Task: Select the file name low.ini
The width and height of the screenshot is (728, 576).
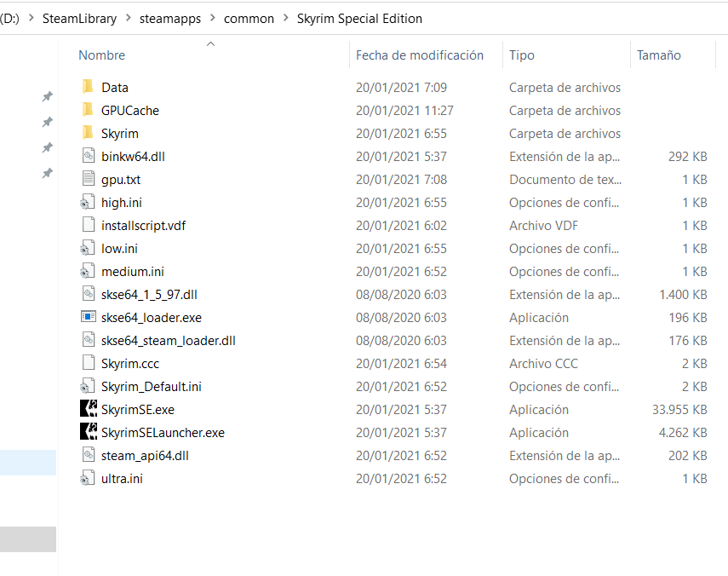Action: tap(119, 249)
